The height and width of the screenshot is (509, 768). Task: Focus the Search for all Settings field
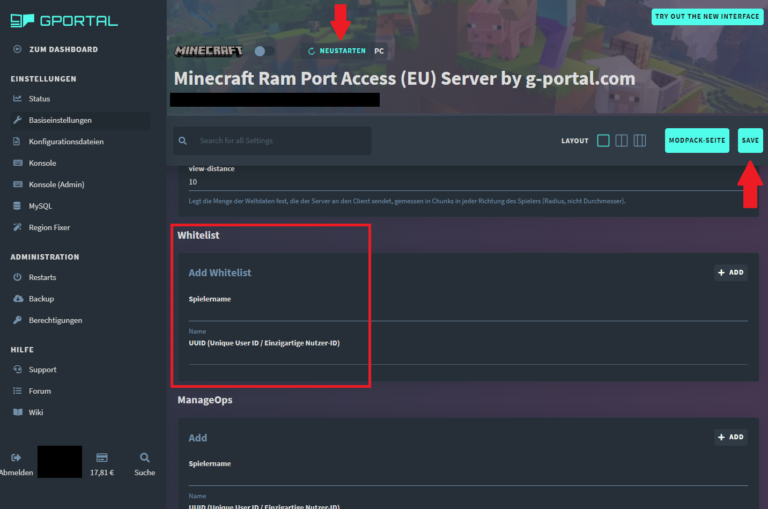pos(272,141)
